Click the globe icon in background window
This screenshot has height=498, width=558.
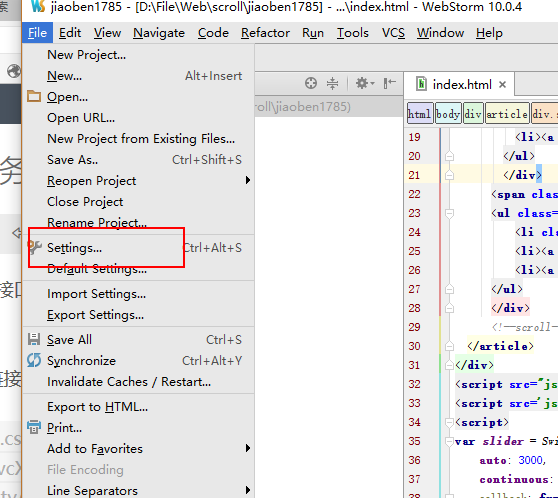pos(14,71)
